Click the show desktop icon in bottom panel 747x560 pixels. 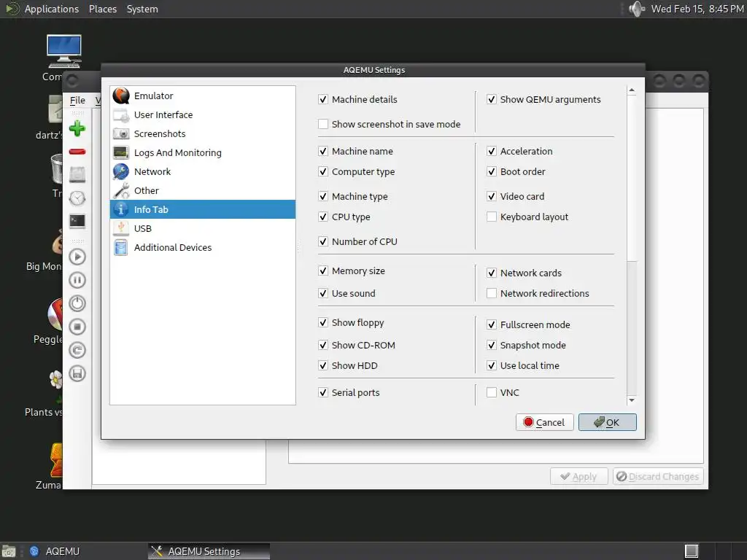point(9,551)
